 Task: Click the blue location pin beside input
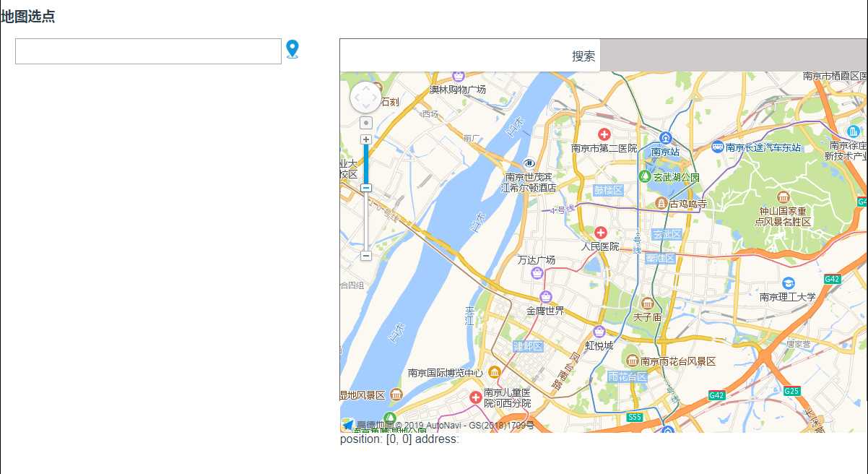click(292, 49)
